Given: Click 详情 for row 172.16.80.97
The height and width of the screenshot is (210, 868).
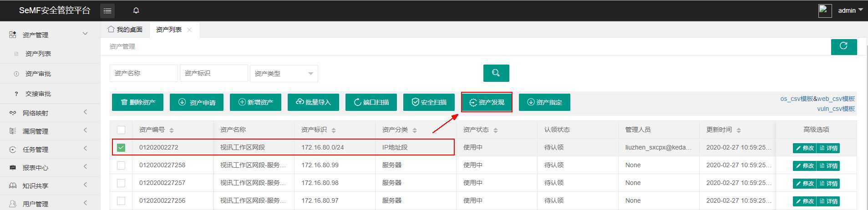Looking at the screenshot, I should pos(828,201).
